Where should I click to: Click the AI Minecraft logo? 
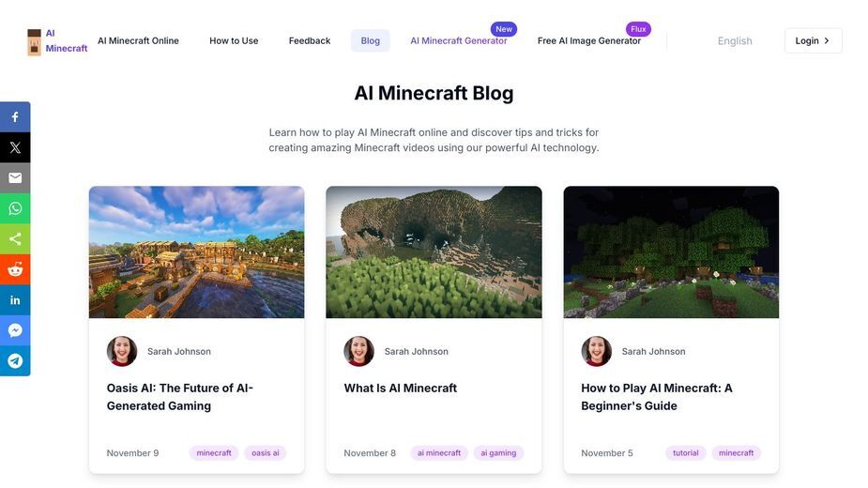pos(57,41)
